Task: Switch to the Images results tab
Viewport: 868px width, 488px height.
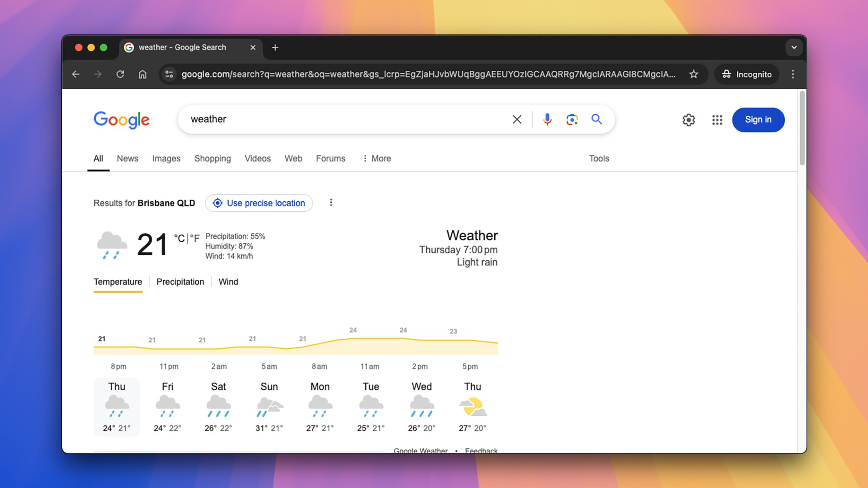Action: tap(166, 158)
